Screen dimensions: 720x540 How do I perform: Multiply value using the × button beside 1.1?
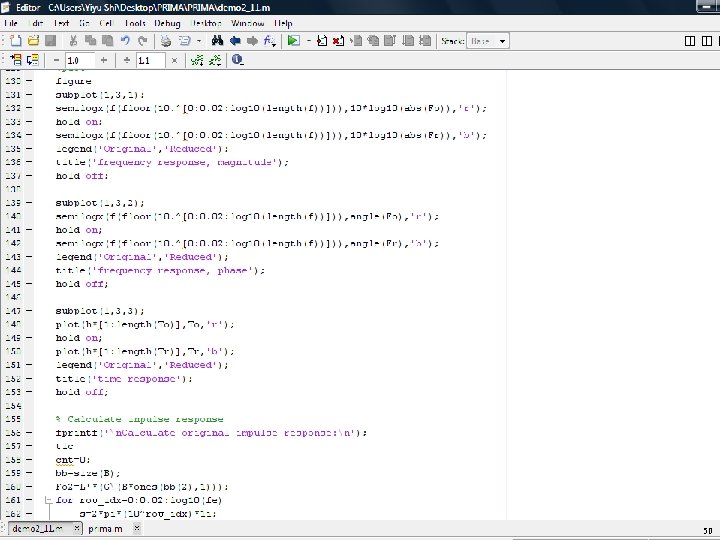coord(174,60)
